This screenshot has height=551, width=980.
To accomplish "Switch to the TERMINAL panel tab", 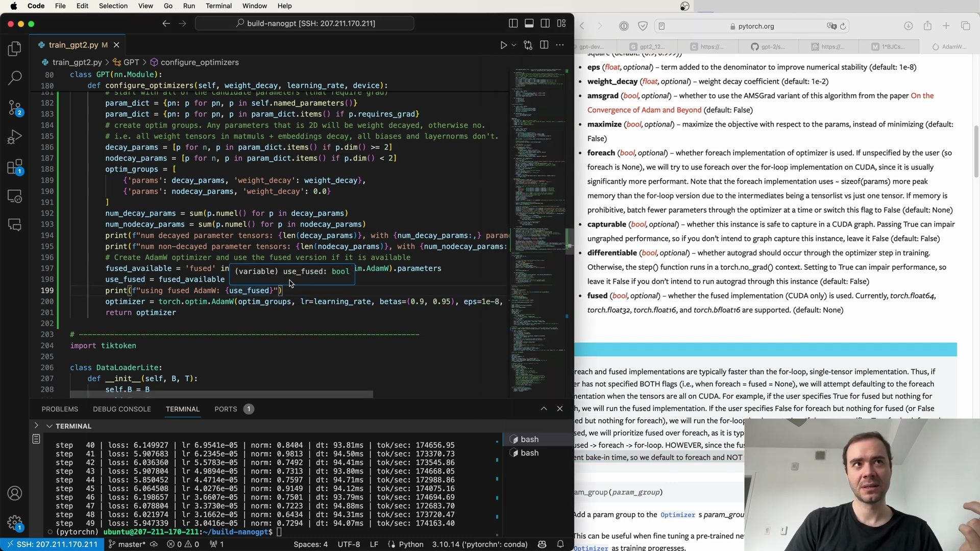I will [x=182, y=409].
